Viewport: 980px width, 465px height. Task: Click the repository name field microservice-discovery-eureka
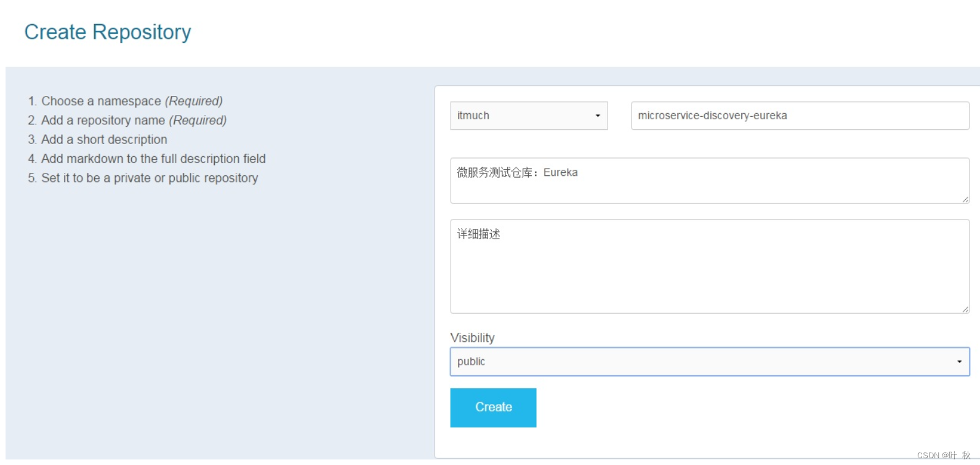coord(800,116)
